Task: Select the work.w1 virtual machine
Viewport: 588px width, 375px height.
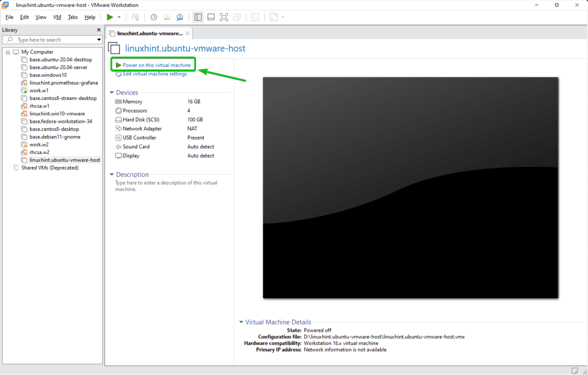Action: pyautogui.click(x=39, y=90)
